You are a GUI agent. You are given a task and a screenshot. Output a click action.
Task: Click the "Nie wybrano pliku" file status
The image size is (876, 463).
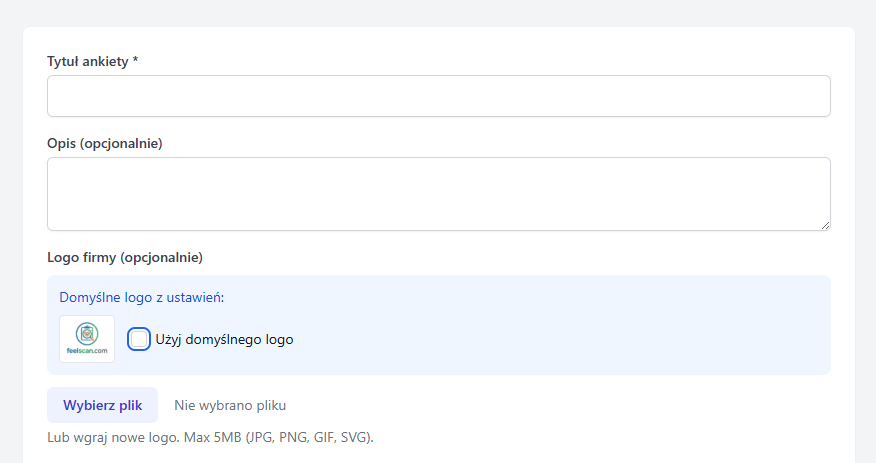(230, 405)
